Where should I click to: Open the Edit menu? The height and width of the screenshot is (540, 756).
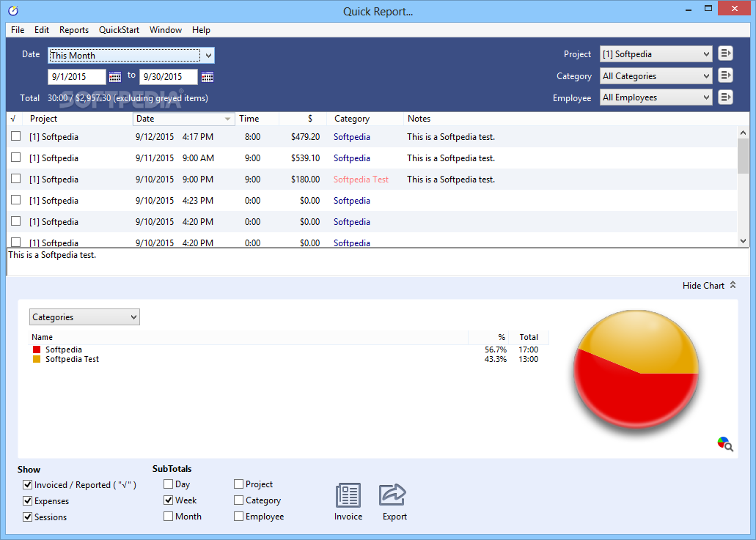pyautogui.click(x=42, y=30)
